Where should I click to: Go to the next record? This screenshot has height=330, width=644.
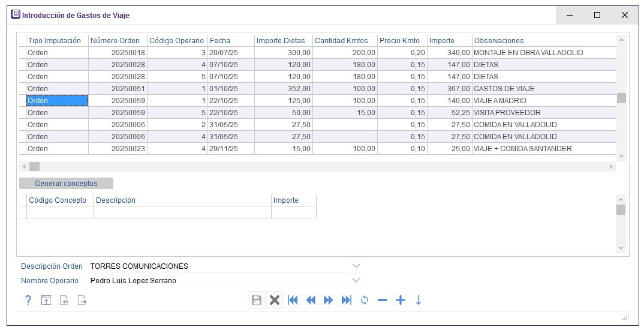coord(329,301)
